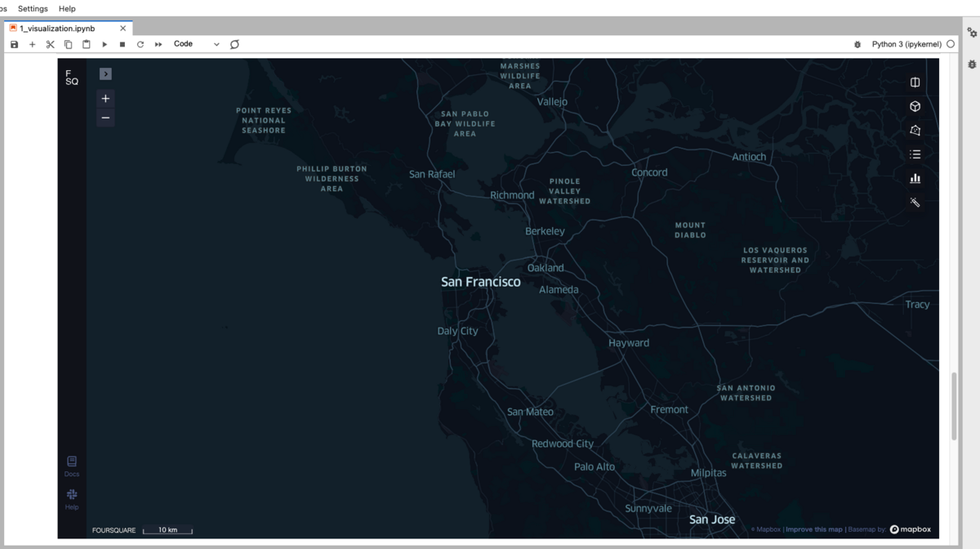Run the current notebook cell
Screen dimensions: 980x549
point(105,44)
